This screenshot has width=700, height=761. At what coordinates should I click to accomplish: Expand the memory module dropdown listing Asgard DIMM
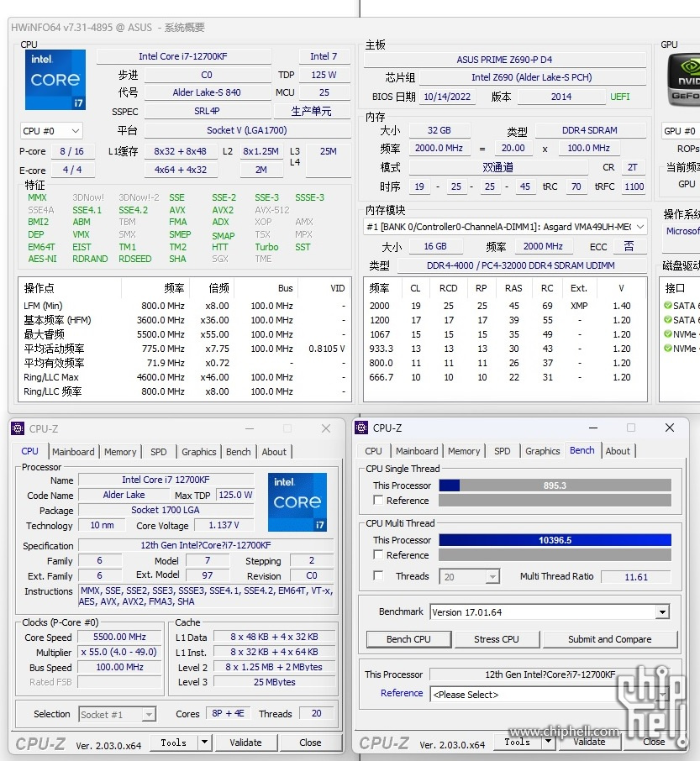point(505,227)
